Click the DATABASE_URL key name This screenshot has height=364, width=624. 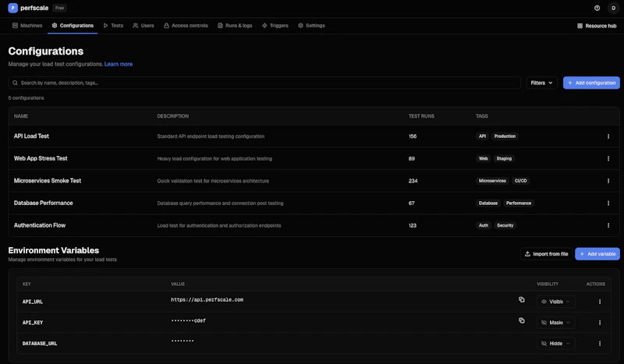pos(40,343)
